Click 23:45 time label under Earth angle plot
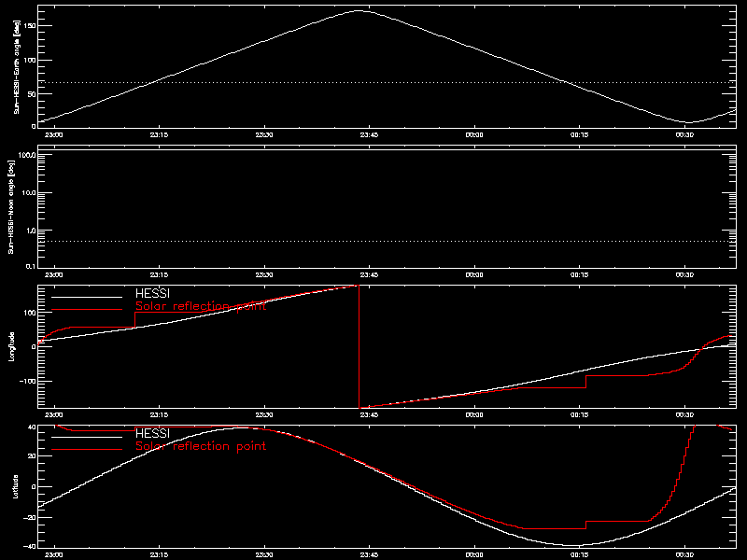747x560 pixels. (x=369, y=135)
